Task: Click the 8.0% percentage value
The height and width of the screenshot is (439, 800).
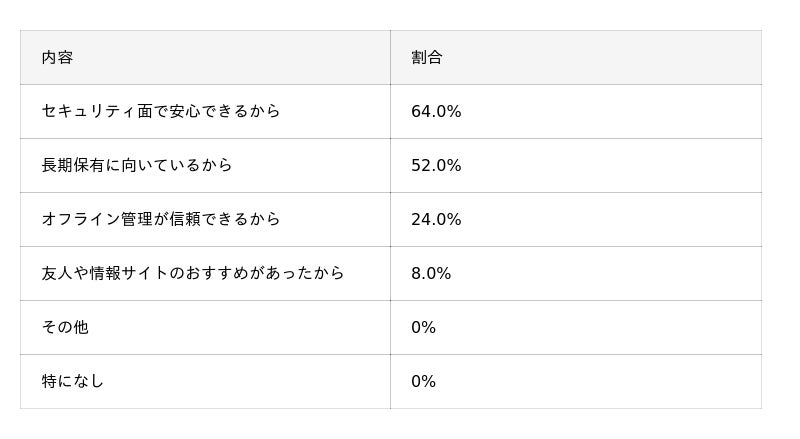Action: coord(431,274)
